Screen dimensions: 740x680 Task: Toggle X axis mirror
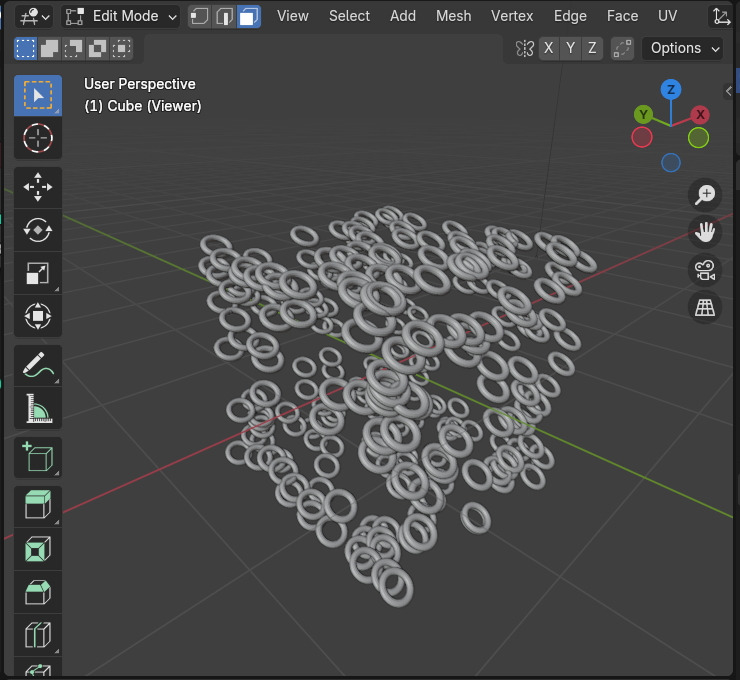tap(548, 48)
